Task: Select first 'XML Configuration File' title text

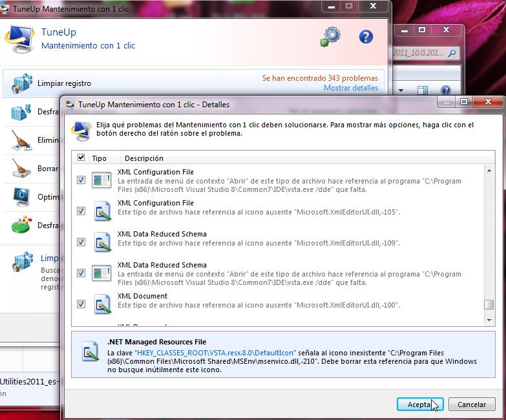Action: [x=156, y=172]
